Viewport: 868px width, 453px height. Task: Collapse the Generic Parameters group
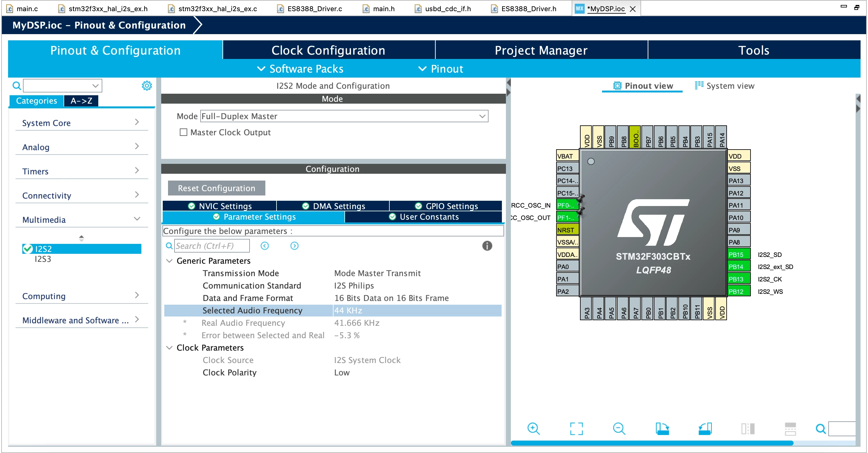coord(170,261)
